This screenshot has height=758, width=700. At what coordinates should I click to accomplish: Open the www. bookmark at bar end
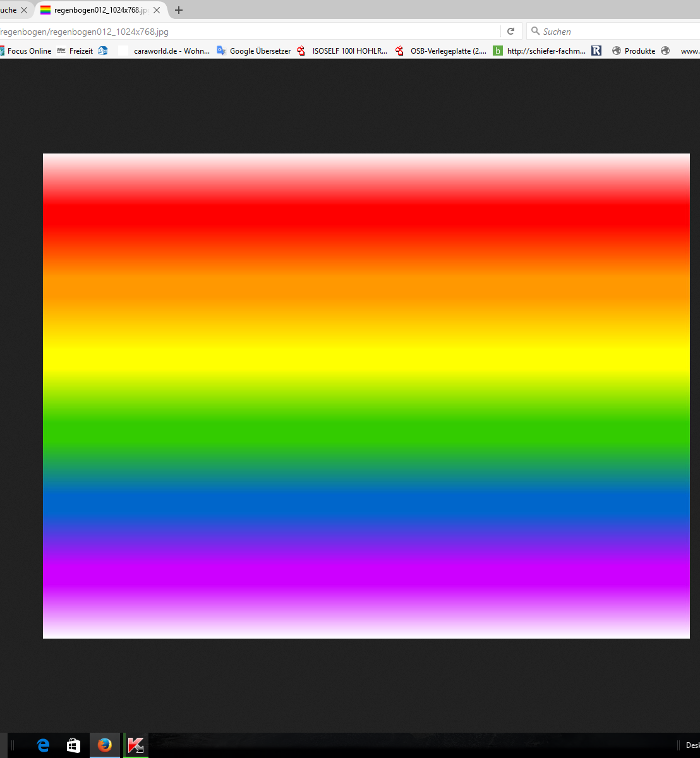pyautogui.click(x=680, y=51)
